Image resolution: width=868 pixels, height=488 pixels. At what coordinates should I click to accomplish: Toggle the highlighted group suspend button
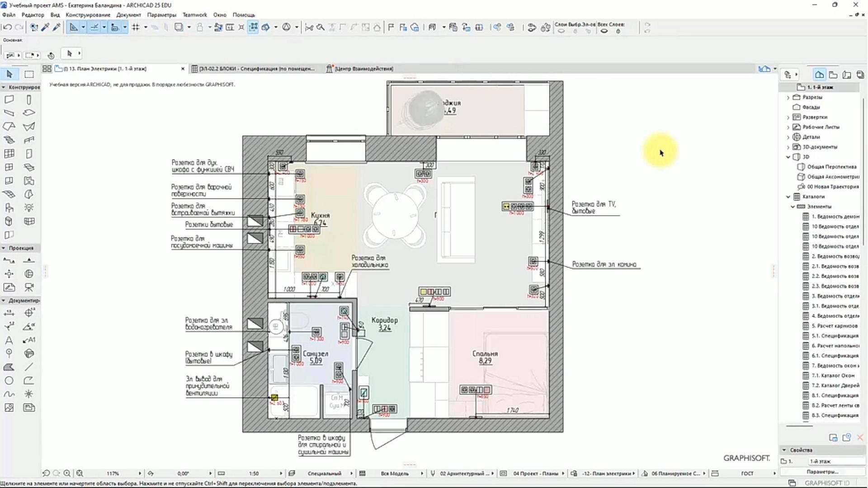(253, 28)
